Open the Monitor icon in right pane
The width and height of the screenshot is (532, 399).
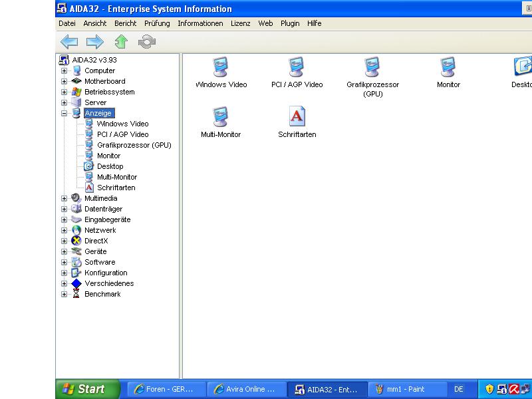pos(448,67)
